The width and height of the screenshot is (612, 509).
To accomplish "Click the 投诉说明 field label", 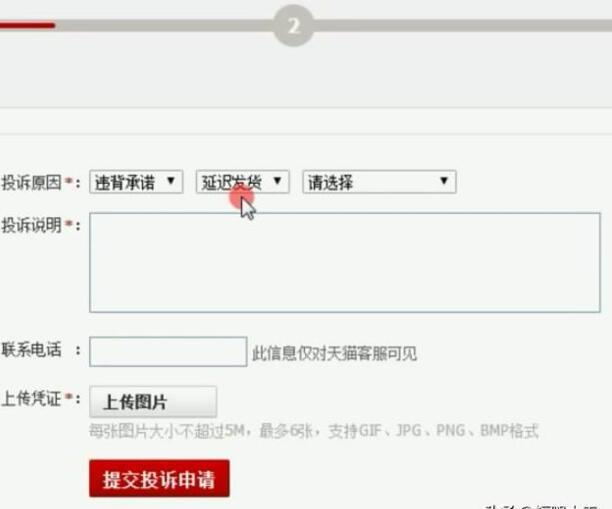I will pos(32,225).
